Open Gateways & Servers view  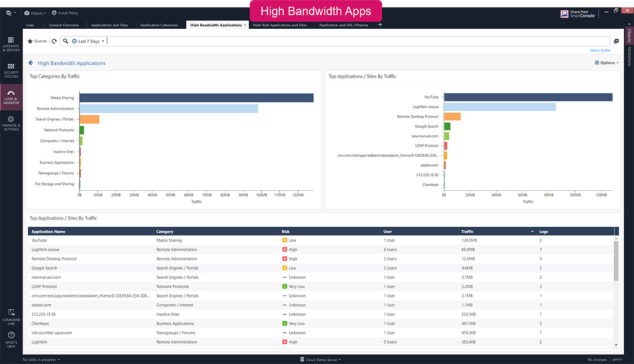[x=11, y=44]
